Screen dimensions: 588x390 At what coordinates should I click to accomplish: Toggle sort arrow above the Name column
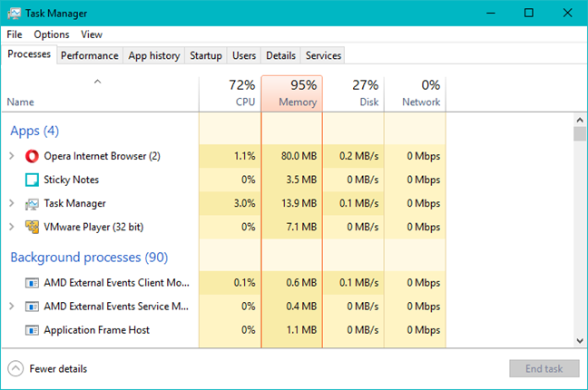(97, 82)
